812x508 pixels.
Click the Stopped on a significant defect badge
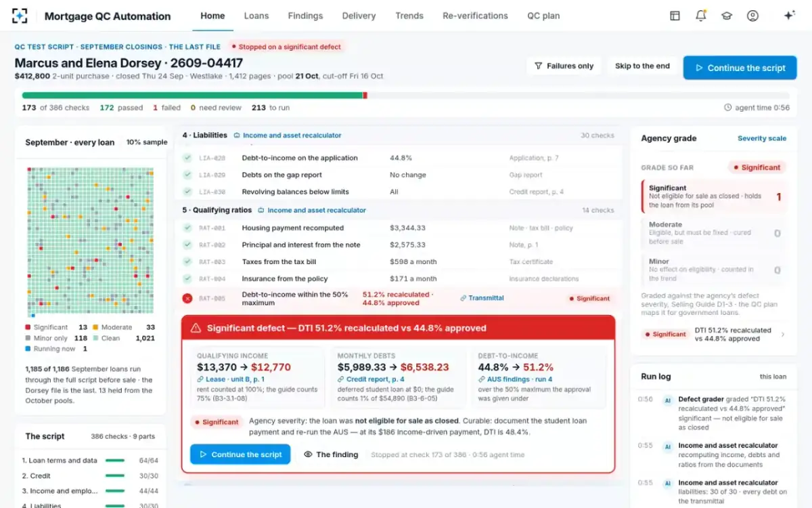287,47
